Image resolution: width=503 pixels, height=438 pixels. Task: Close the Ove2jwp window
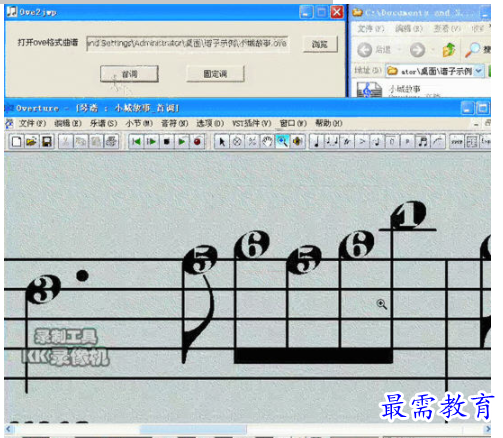point(337,12)
